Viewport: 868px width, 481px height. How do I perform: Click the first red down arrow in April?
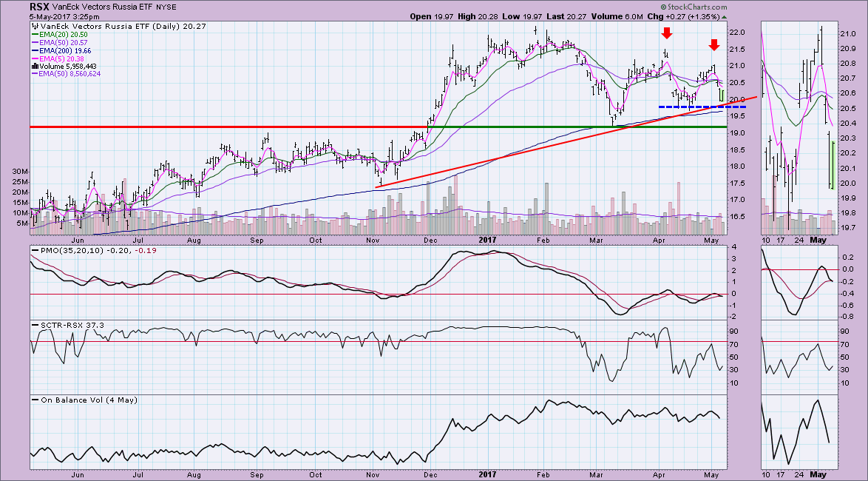point(666,33)
